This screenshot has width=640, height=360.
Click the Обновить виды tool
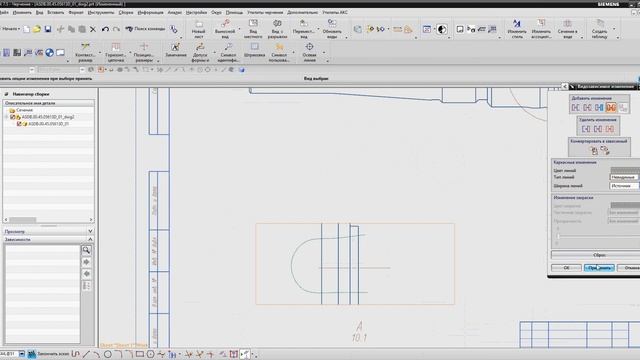tap(332, 29)
